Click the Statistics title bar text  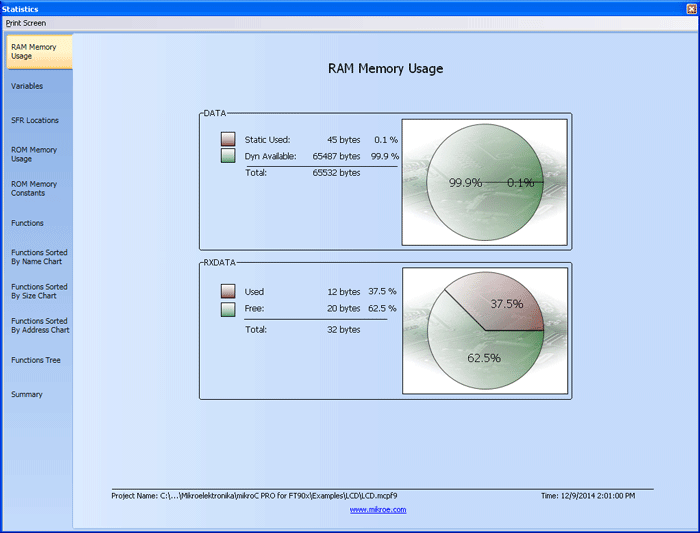[20, 9]
